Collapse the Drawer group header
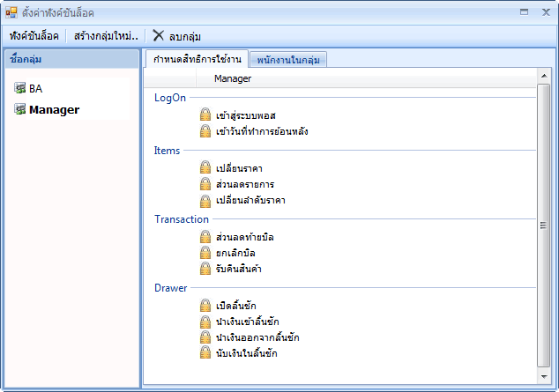Image resolution: width=559 pixels, height=392 pixels. click(x=170, y=287)
